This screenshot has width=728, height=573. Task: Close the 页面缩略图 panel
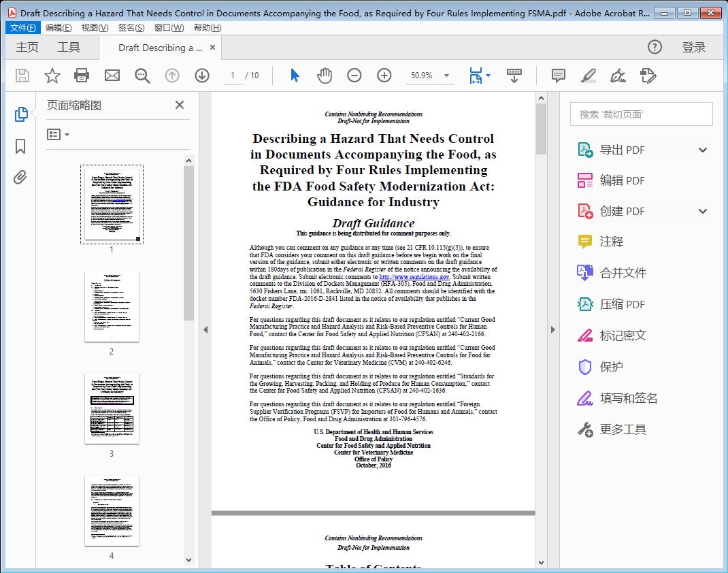click(180, 105)
